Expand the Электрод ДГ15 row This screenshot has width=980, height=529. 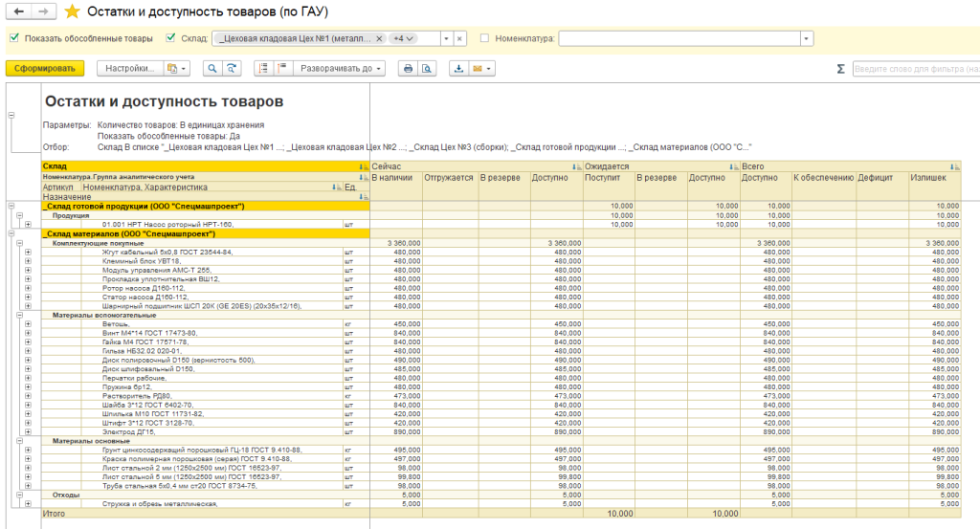pos(28,431)
